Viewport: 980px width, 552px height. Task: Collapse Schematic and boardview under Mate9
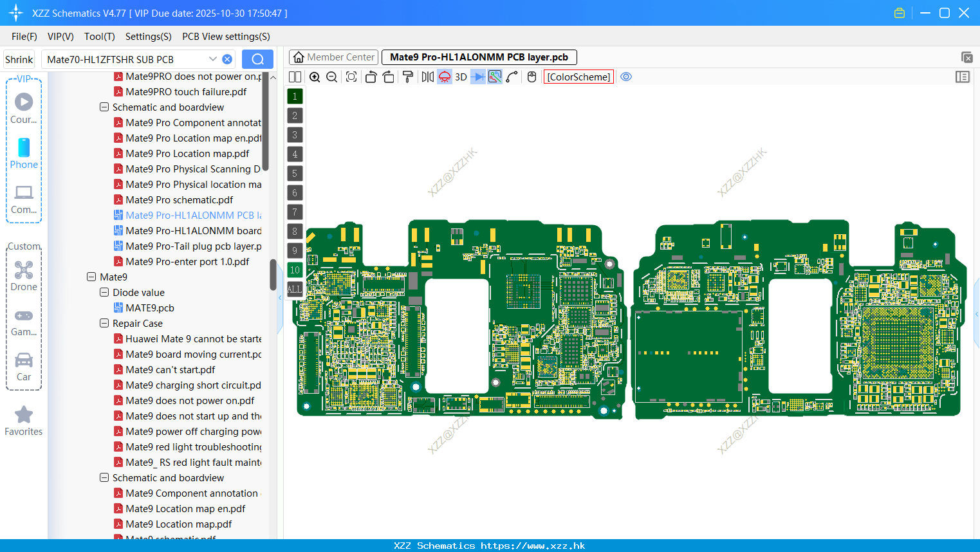[104, 477]
